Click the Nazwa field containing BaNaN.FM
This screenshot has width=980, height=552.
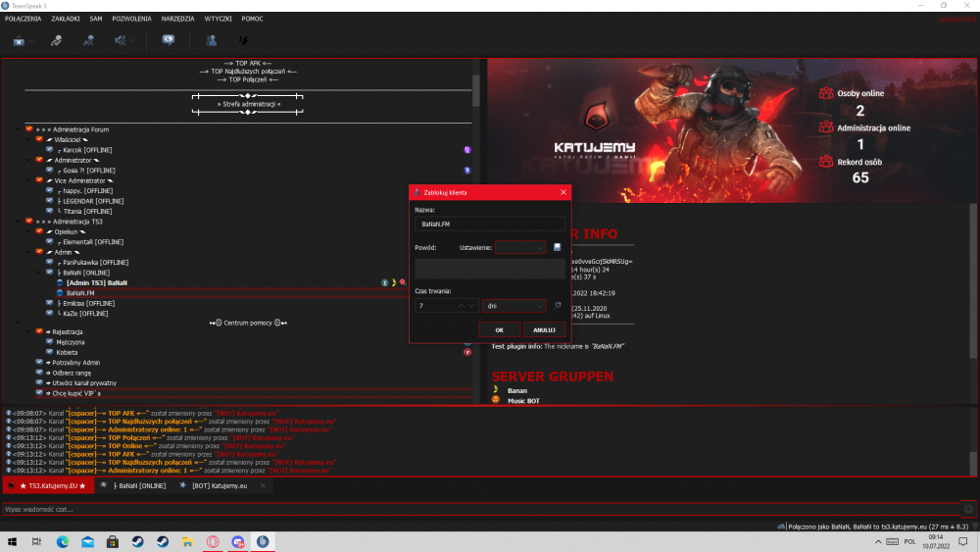[489, 224]
